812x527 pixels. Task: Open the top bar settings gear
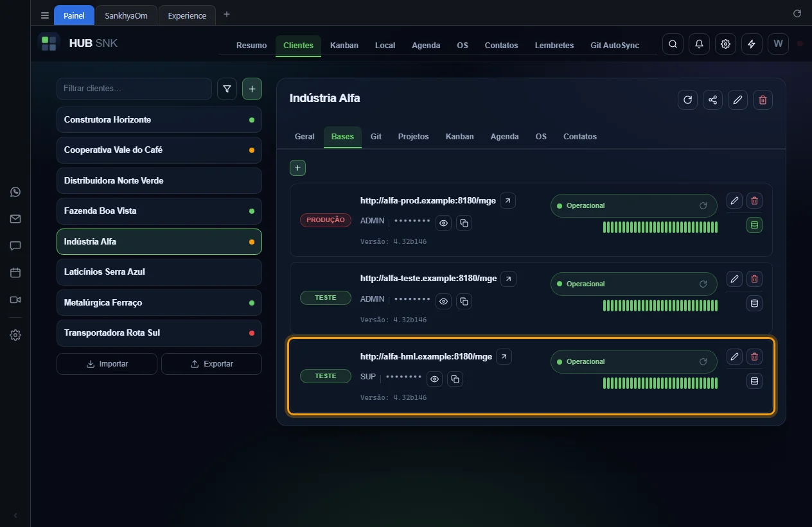coord(725,44)
